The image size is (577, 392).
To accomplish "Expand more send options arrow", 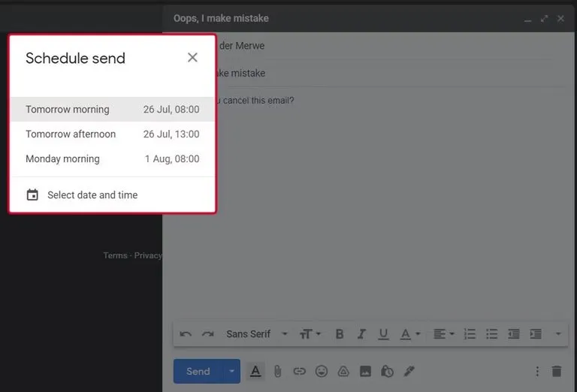I will 232,371.
